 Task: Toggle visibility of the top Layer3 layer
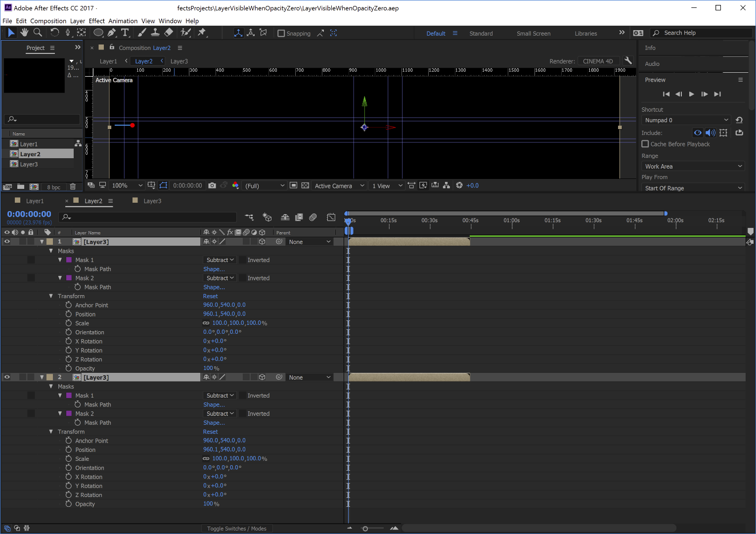[7, 241]
